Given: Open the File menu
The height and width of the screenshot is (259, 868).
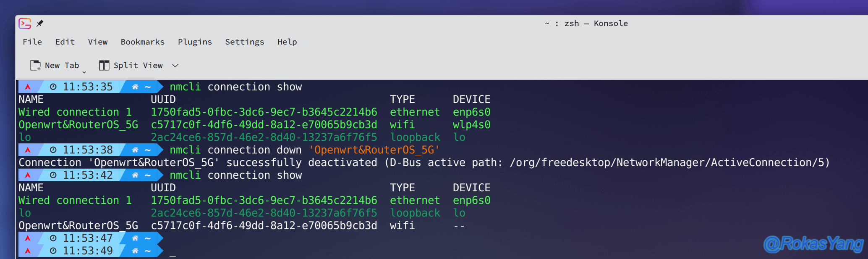Looking at the screenshot, I should [32, 42].
